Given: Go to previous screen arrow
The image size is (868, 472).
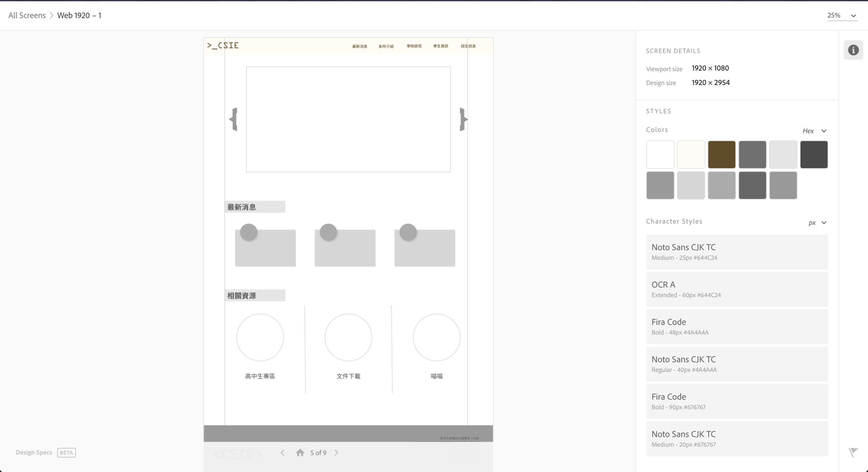Looking at the screenshot, I should 282,452.
